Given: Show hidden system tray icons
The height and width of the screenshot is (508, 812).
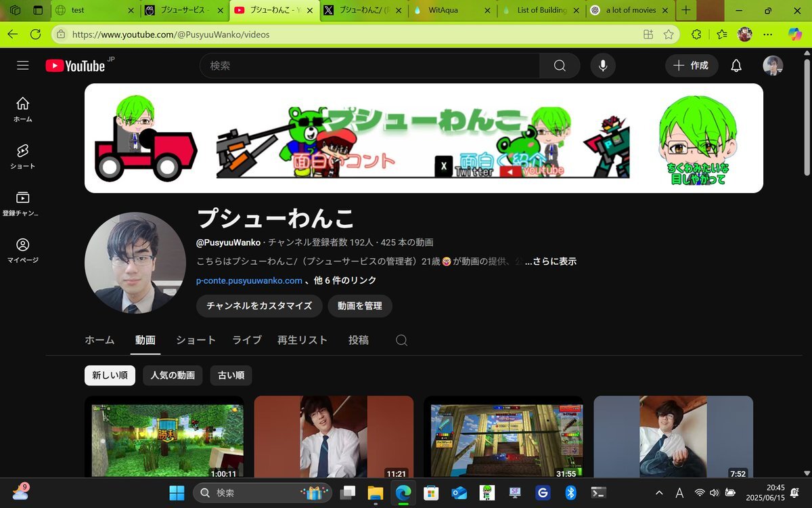Looking at the screenshot, I should click(660, 492).
